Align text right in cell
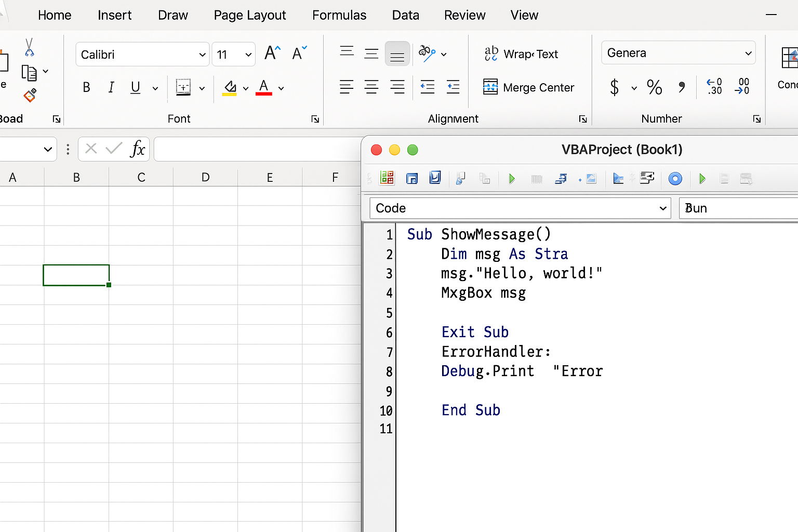Screen dimensions: 798x532 (x=397, y=87)
